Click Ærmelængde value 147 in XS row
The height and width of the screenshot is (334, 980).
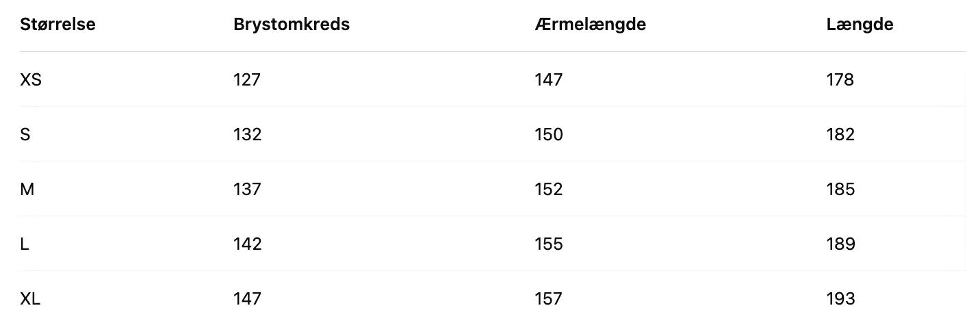548,80
